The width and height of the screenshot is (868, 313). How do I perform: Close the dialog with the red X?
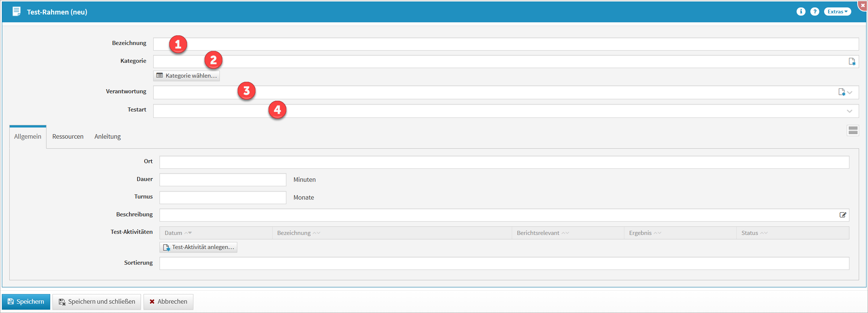[863, 6]
